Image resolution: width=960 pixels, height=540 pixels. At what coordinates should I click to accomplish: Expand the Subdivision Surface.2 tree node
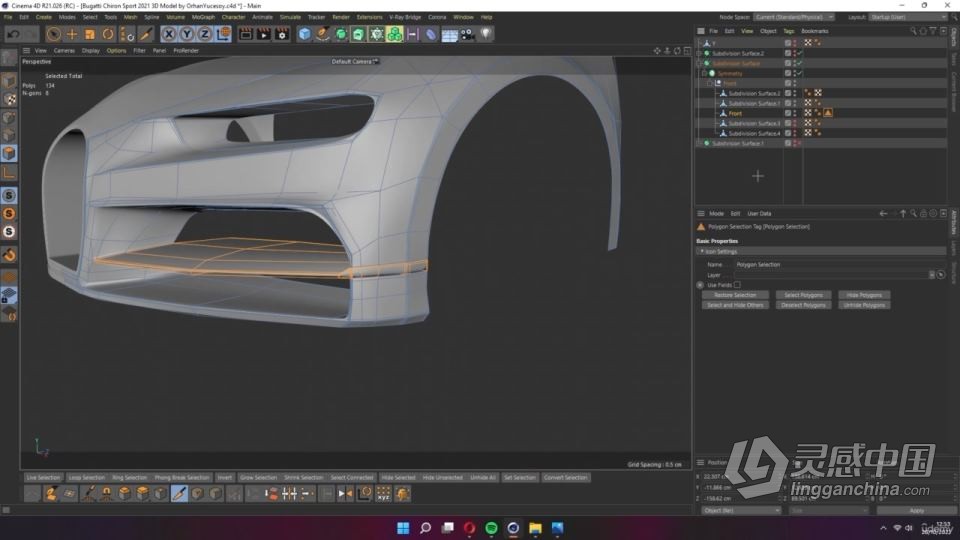click(x=700, y=53)
